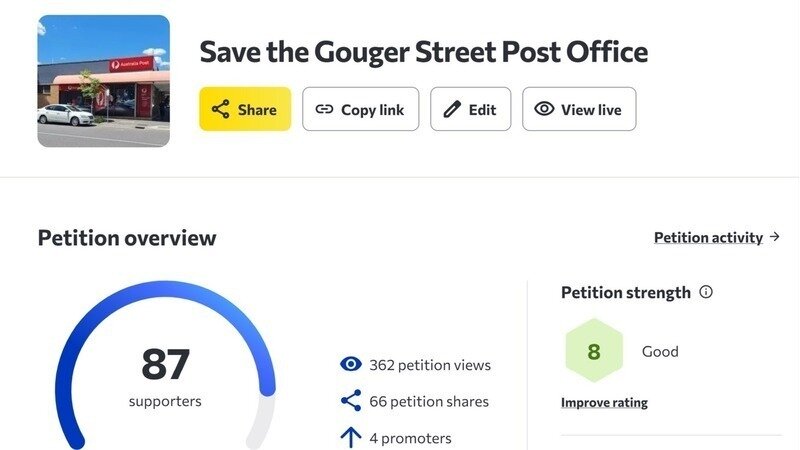Image resolution: width=800 pixels, height=450 pixels.
Task: Click the Improve rating link
Action: [604, 403]
